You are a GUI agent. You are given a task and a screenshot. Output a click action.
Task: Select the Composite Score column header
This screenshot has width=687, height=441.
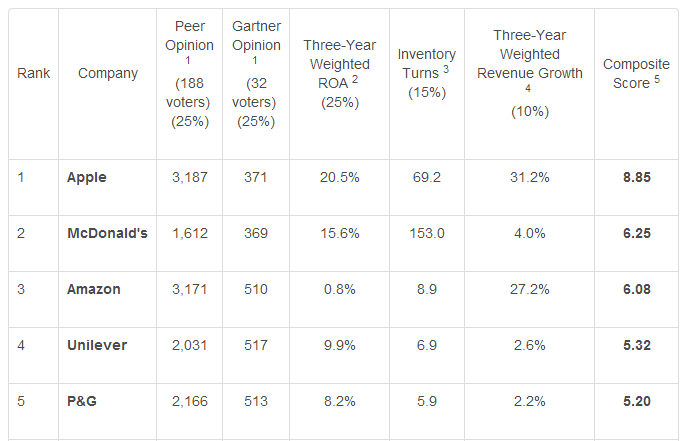point(636,73)
